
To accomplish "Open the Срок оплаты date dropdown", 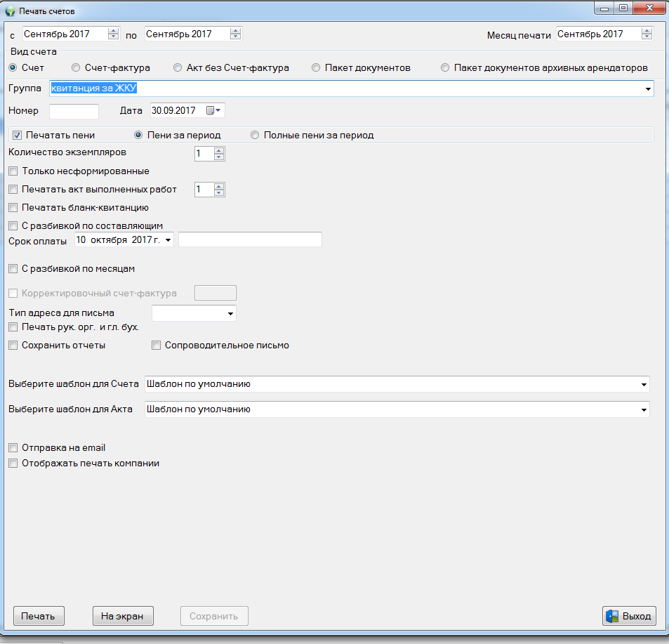I will coord(168,240).
